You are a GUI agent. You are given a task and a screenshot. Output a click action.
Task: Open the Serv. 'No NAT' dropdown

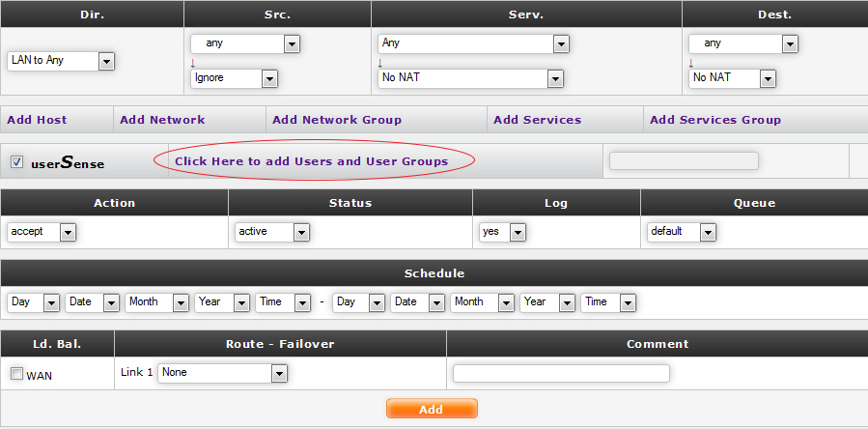tap(470, 78)
